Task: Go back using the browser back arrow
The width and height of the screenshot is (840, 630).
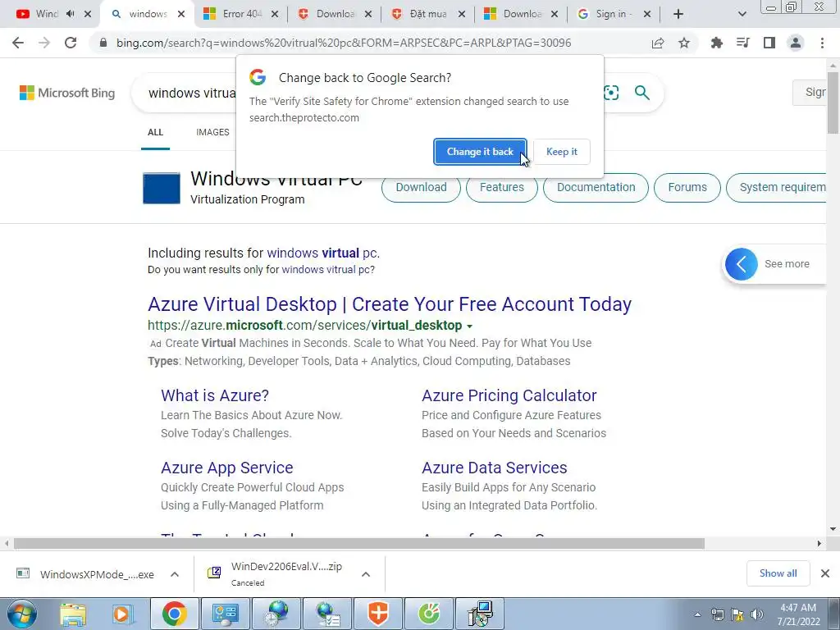Action: click(x=18, y=43)
